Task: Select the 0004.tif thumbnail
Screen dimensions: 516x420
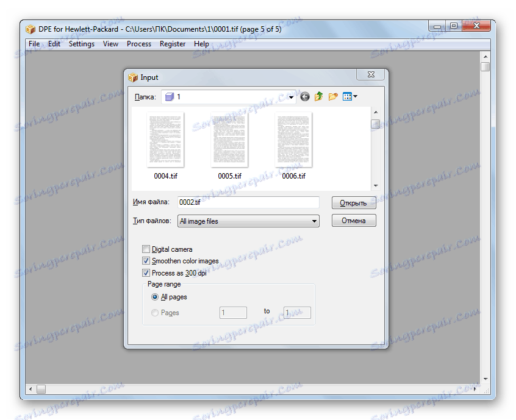Action: coord(165,140)
